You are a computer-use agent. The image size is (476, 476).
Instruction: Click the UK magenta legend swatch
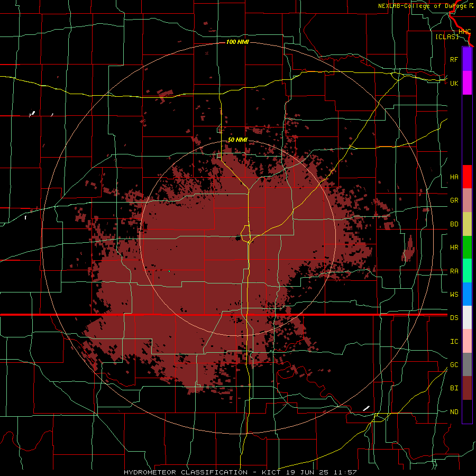pos(467,83)
